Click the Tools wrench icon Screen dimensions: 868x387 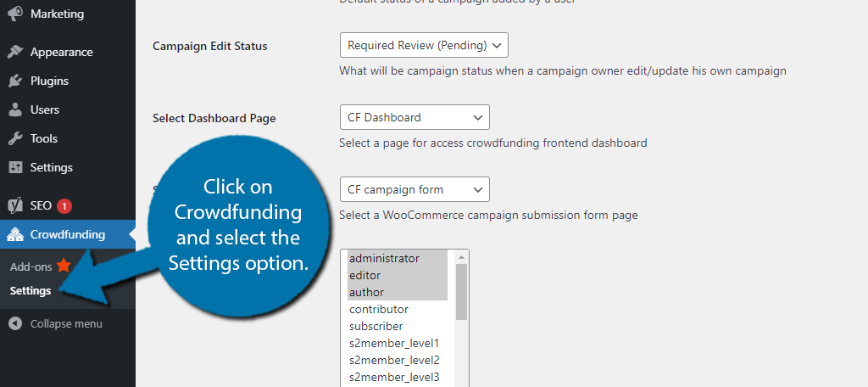(x=15, y=138)
